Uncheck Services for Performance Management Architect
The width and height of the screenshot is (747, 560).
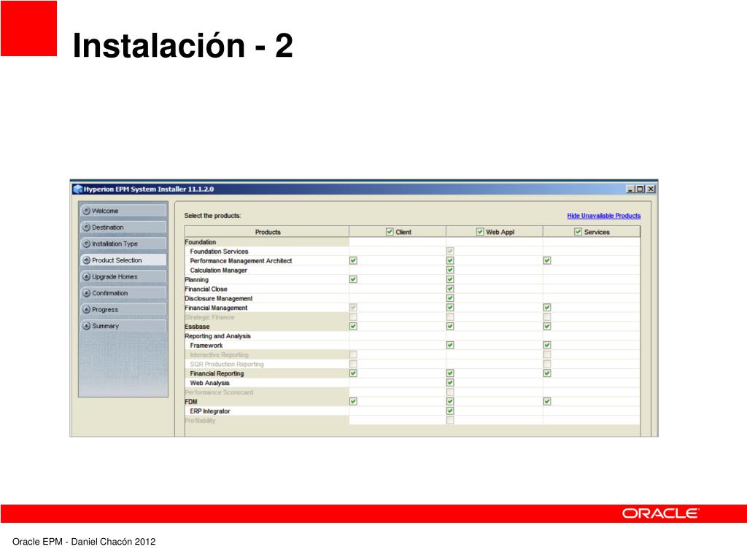[547, 260]
